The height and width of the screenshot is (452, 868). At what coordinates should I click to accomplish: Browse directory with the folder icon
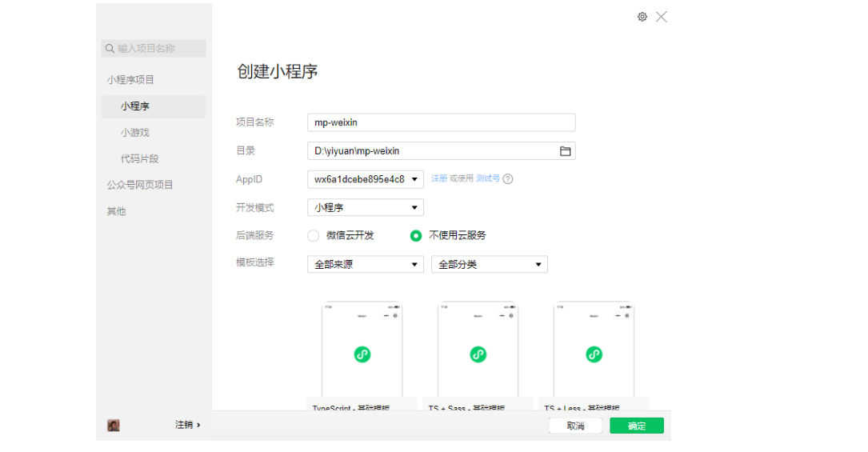565,151
